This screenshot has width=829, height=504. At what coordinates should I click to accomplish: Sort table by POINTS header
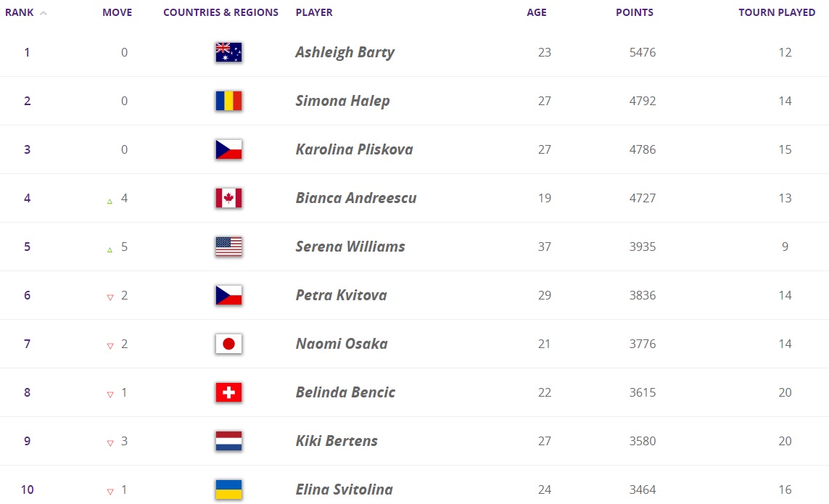pyautogui.click(x=634, y=12)
